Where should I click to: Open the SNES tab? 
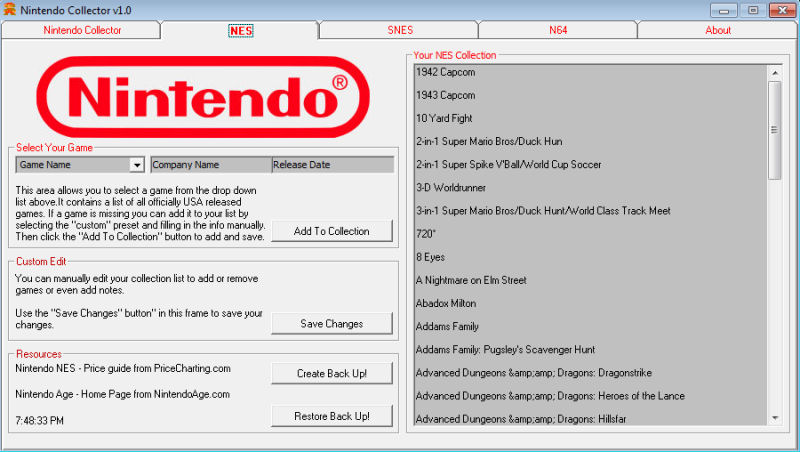point(399,30)
